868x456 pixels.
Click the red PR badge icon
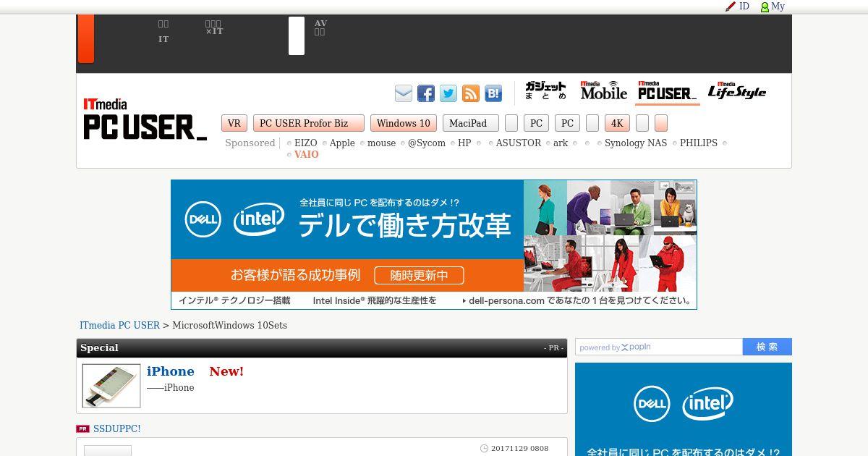point(82,429)
